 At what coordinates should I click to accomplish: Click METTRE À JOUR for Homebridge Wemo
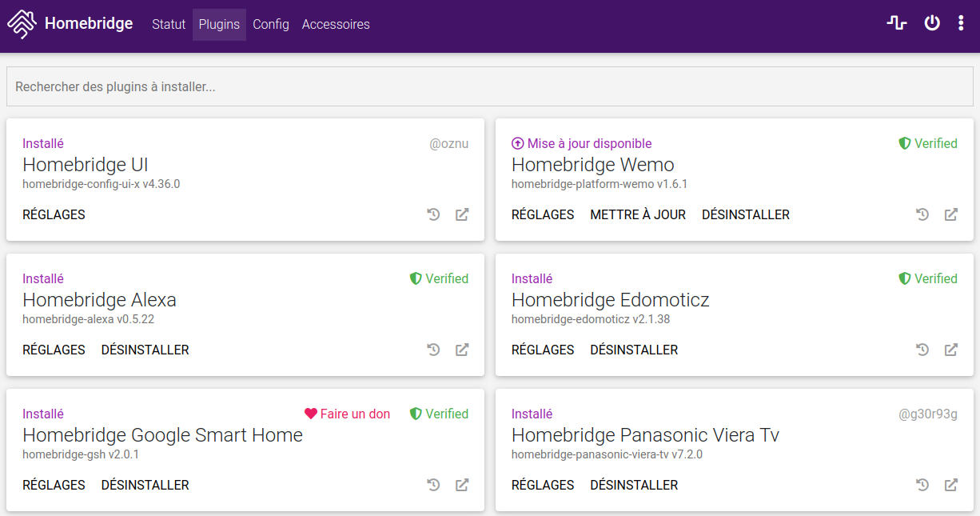click(638, 214)
